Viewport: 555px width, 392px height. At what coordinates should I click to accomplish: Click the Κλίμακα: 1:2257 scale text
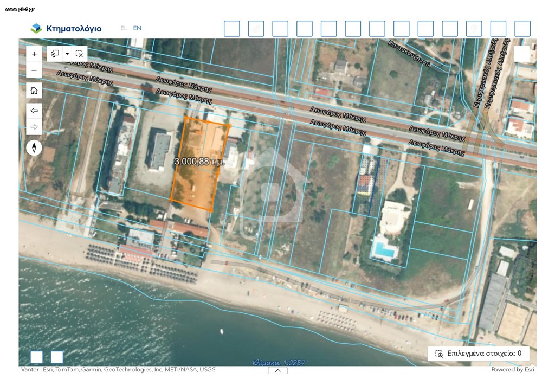coord(279,363)
